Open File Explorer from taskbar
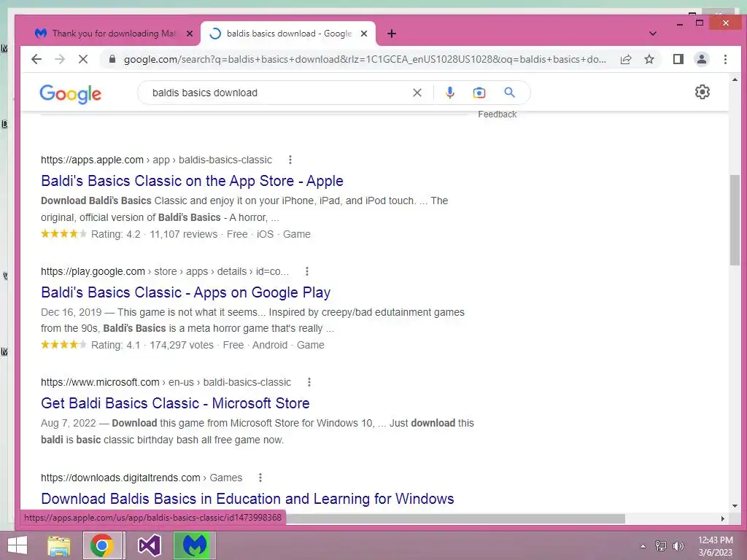Image resolution: width=747 pixels, height=560 pixels. [x=59, y=545]
